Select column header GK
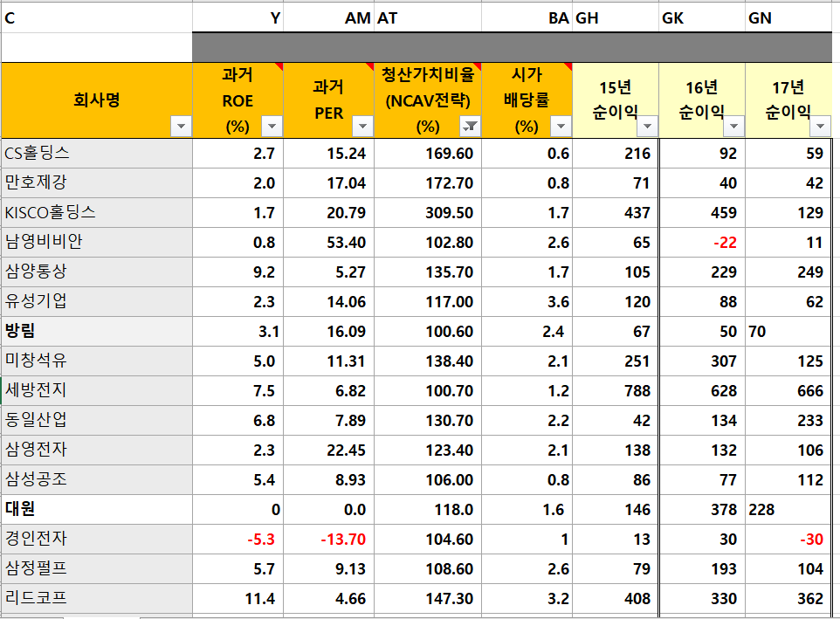840x619 pixels. [702, 18]
